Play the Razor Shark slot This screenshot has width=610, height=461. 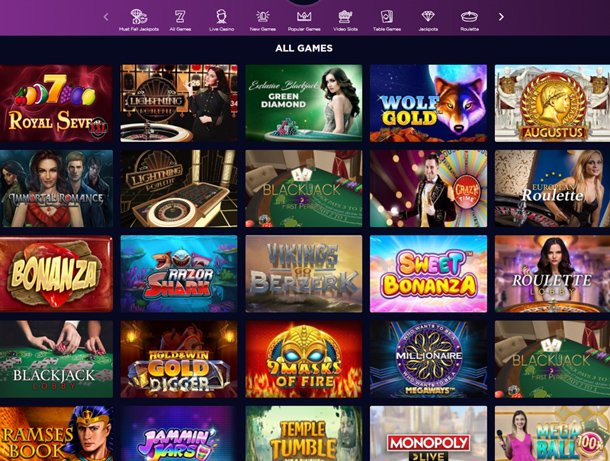tap(179, 273)
